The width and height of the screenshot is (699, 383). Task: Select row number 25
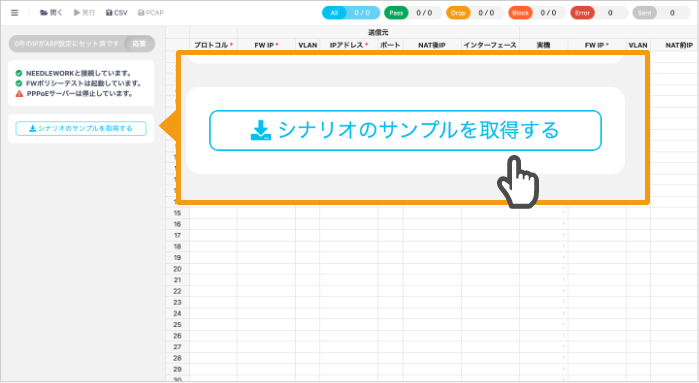pos(177,325)
